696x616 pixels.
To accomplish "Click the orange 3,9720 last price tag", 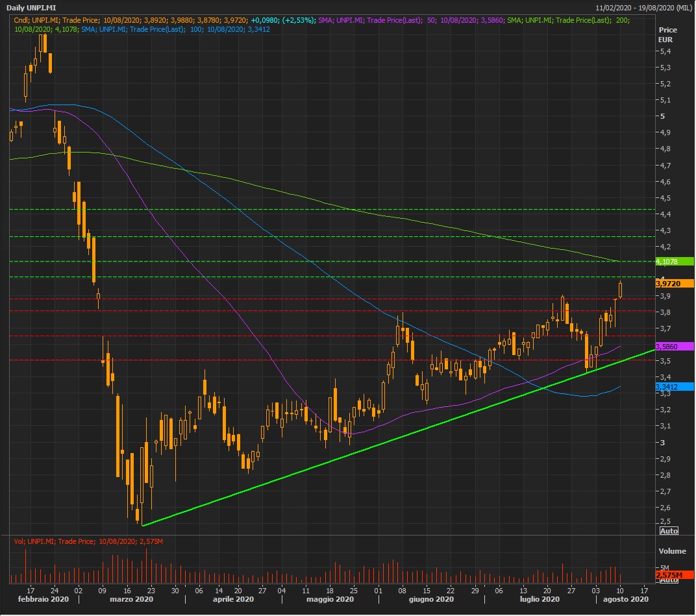I will 674,284.
